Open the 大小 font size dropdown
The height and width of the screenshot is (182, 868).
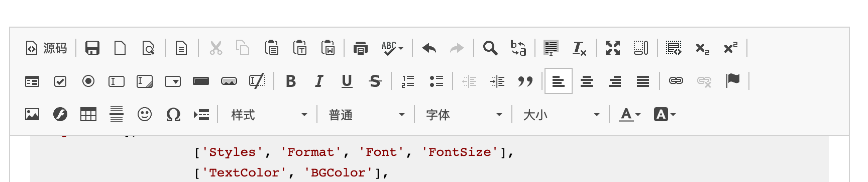coord(561,115)
